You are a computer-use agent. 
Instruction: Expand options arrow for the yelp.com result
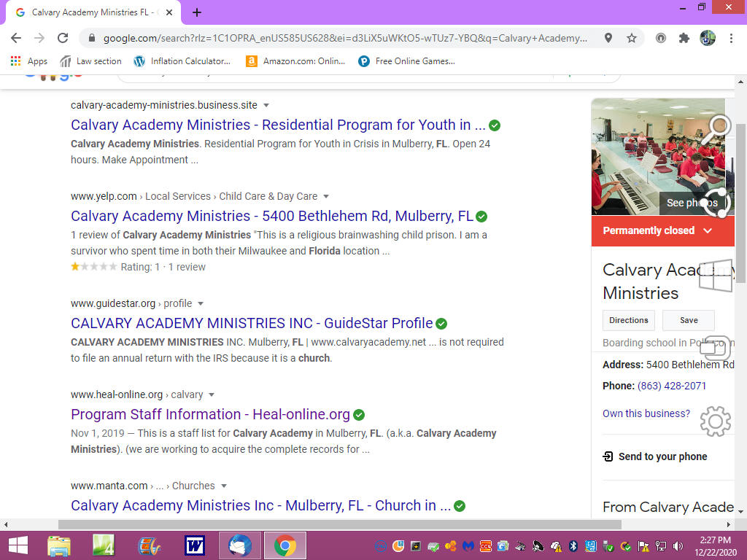326,197
